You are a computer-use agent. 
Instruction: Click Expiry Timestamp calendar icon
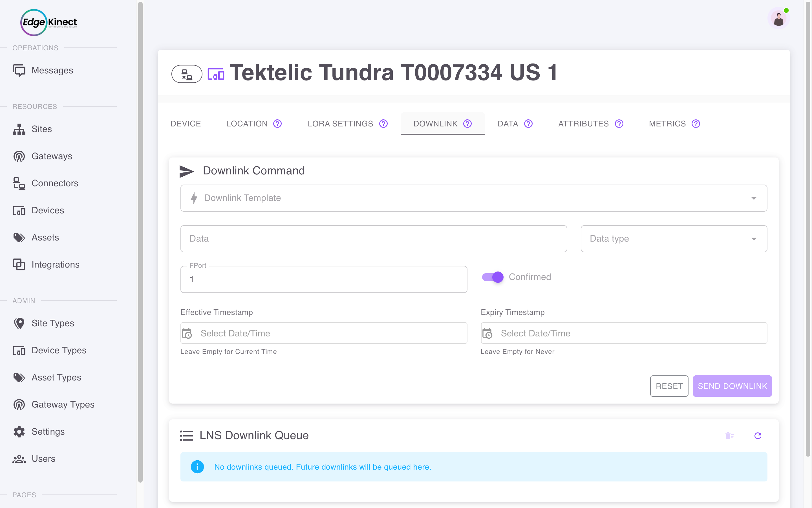(x=487, y=333)
